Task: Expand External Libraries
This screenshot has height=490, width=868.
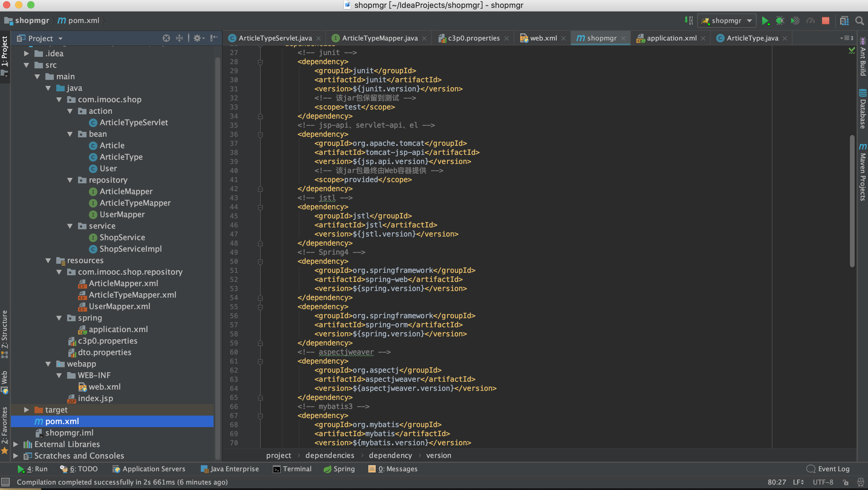Action: click(15, 444)
